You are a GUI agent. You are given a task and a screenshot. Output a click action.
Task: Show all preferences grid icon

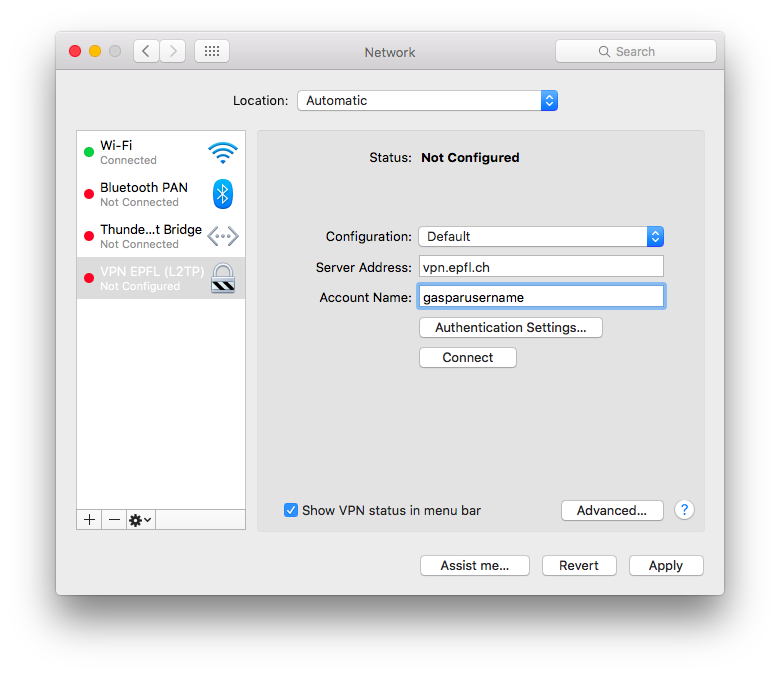(212, 51)
